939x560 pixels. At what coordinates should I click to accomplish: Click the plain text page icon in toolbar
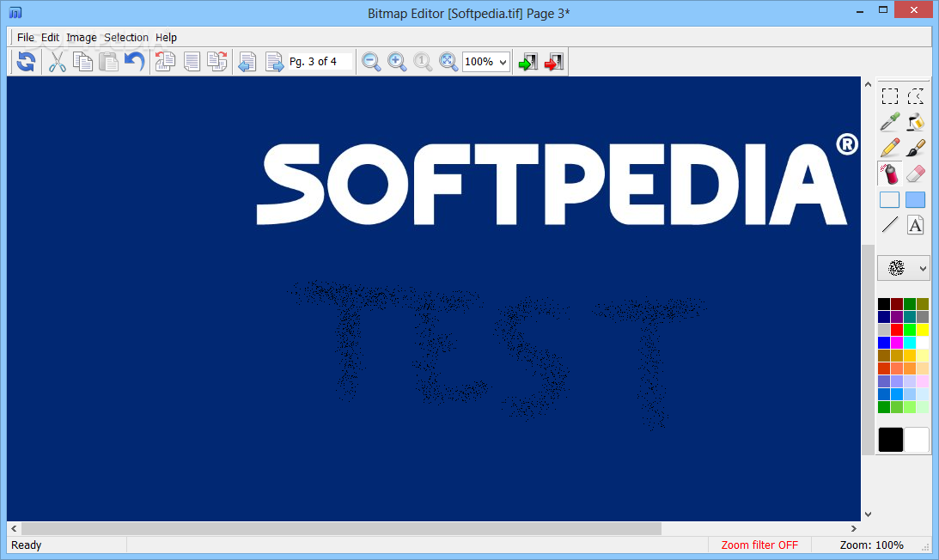pos(192,62)
